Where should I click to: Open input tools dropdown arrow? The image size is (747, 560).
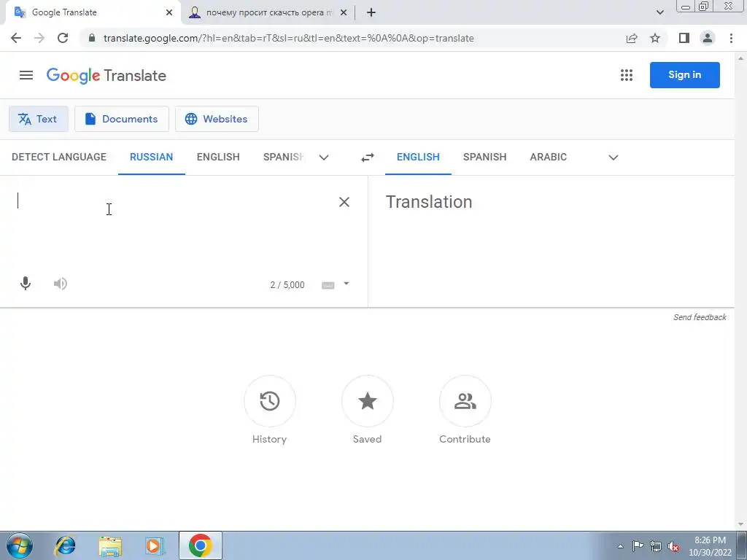point(347,284)
